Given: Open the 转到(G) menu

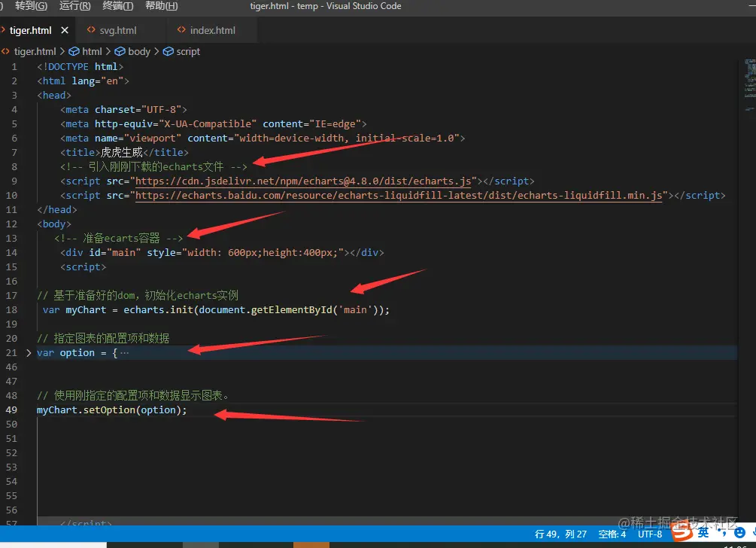Looking at the screenshot, I should (31, 6).
